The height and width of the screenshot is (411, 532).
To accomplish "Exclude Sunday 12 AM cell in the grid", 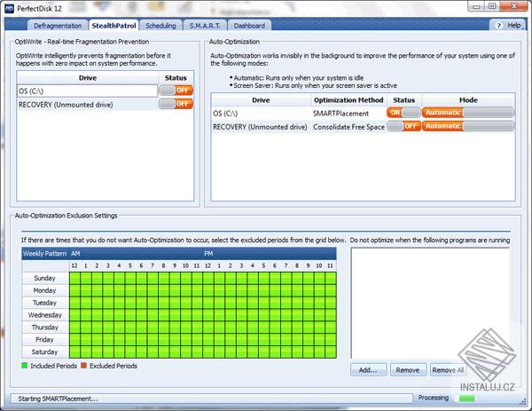I will click(74, 278).
